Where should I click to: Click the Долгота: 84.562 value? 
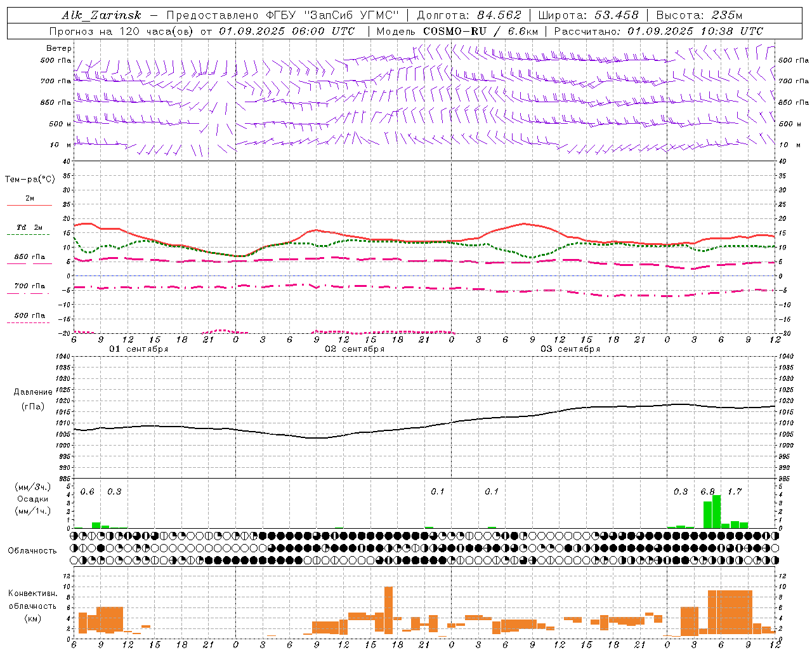click(469, 15)
